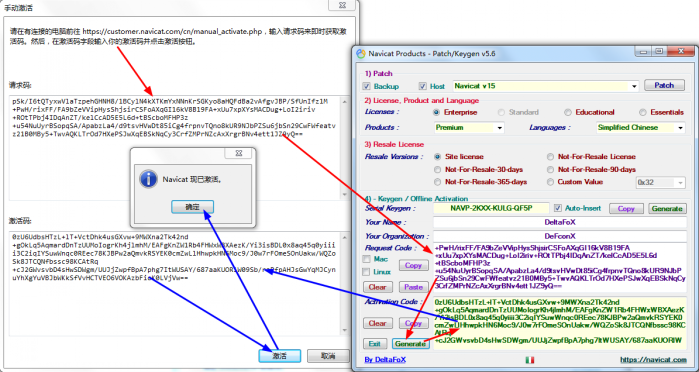Open the By DeltaFoX link

click(385, 360)
